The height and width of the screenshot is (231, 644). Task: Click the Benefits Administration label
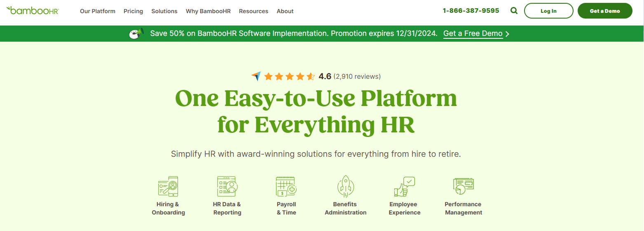click(345, 208)
